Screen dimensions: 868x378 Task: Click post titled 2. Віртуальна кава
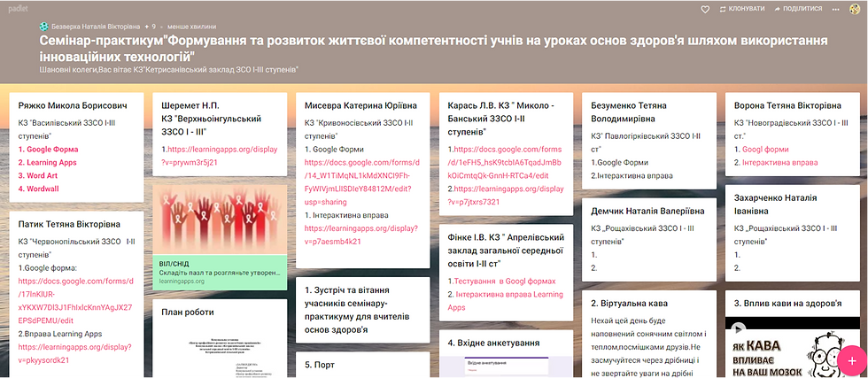pos(630,304)
